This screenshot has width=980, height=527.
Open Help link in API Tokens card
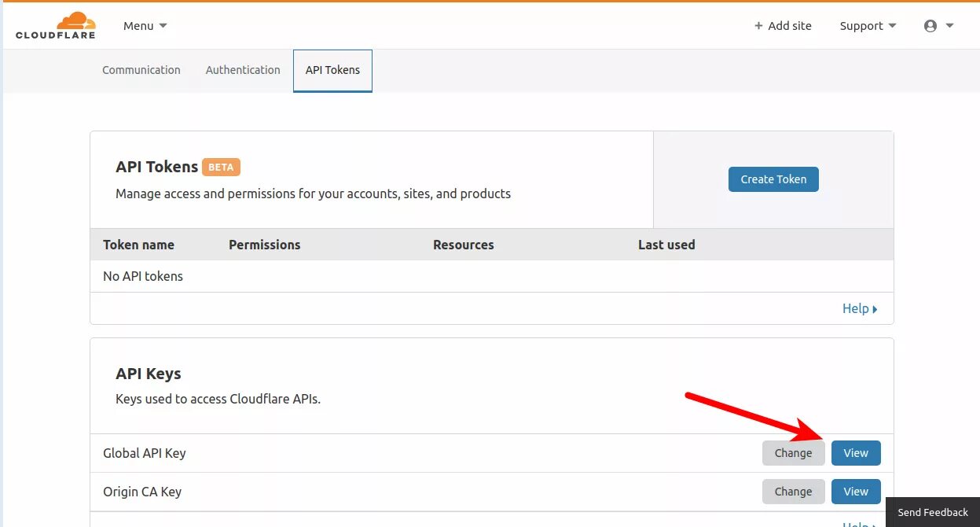click(x=860, y=308)
